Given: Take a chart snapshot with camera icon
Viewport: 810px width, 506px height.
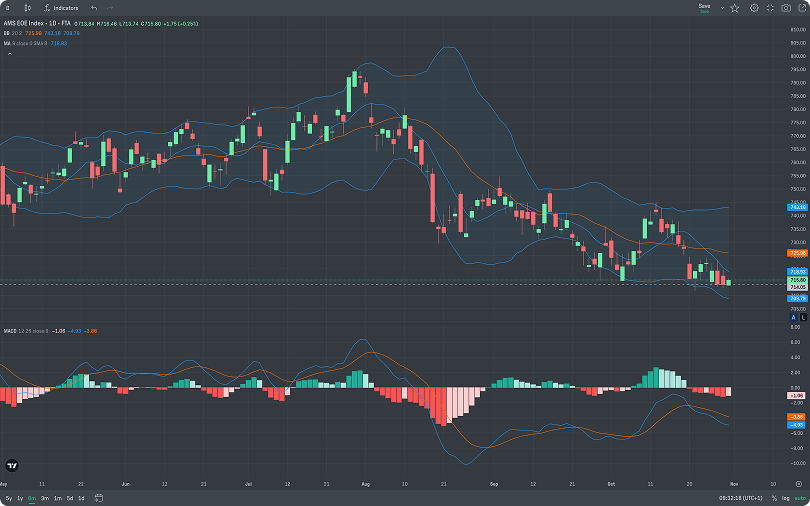Looking at the screenshot, I should 786,7.
